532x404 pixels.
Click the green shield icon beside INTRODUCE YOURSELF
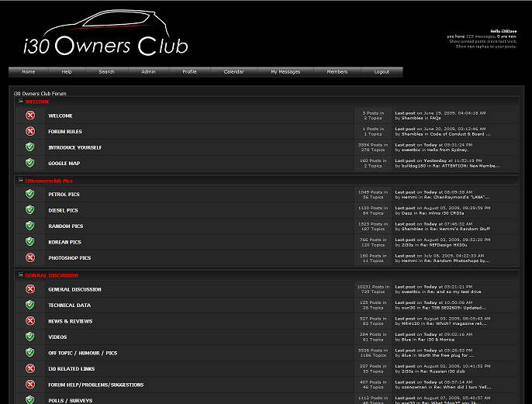[29, 147]
